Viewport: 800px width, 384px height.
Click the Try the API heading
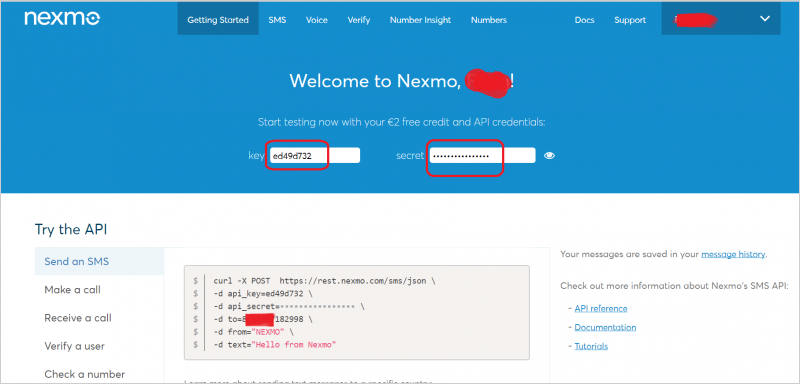point(71,229)
